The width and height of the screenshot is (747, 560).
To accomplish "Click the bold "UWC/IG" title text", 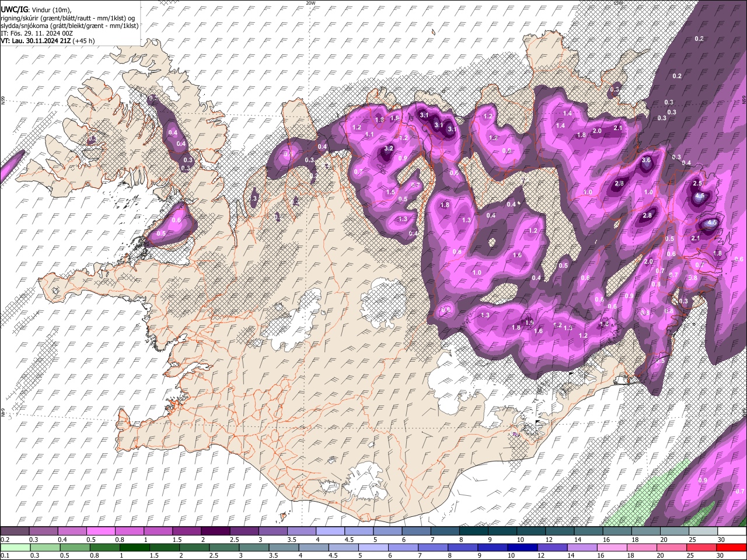I will pos(13,10).
